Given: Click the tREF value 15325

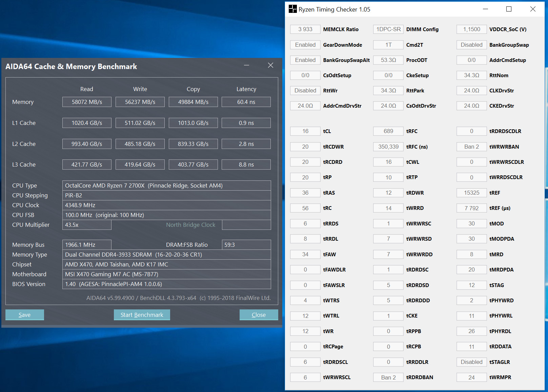Looking at the screenshot, I should [472, 193].
